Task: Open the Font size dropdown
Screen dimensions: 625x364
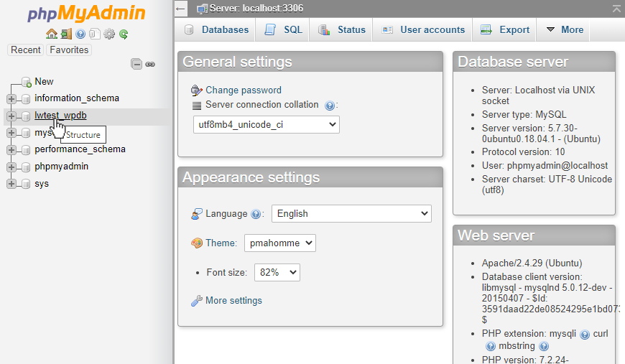Action: 277,273
